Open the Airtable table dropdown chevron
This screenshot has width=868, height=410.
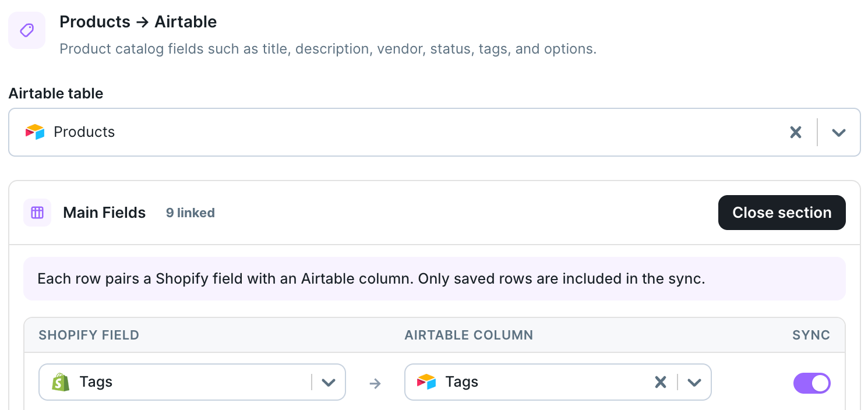pyautogui.click(x=839, y=132)
